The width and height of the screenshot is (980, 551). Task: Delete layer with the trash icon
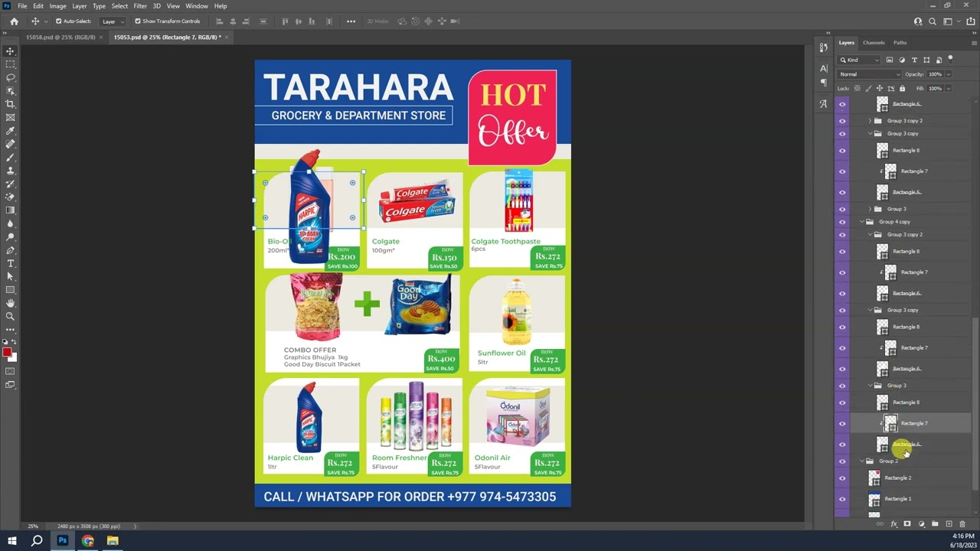click(x=962, y=524)
